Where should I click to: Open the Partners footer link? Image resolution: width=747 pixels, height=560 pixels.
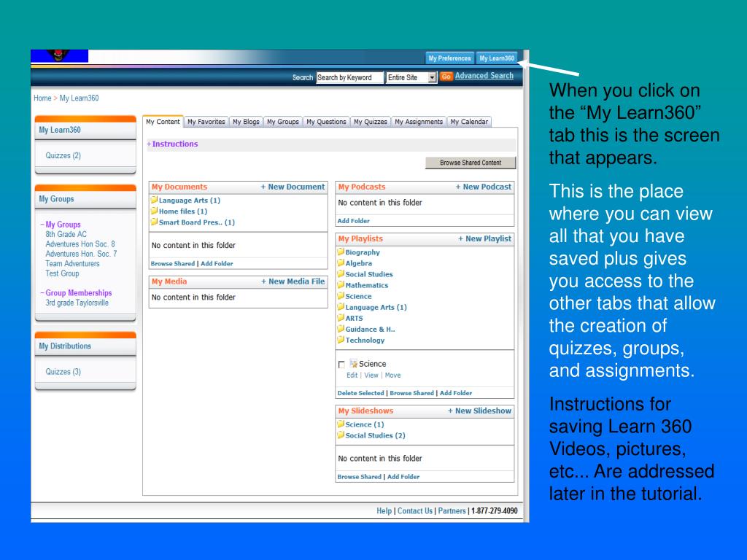(x=452, y=511)
